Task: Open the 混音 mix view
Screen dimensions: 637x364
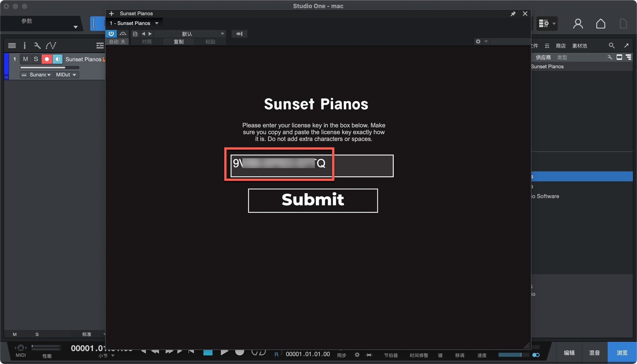Action: click(x=594, y=353)
